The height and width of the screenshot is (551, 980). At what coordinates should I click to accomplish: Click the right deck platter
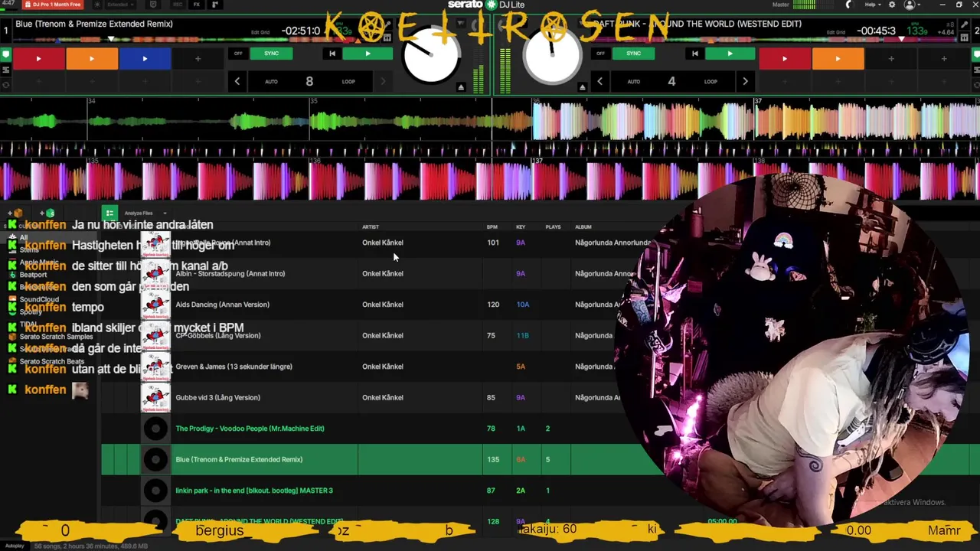(x=551, y=55)
